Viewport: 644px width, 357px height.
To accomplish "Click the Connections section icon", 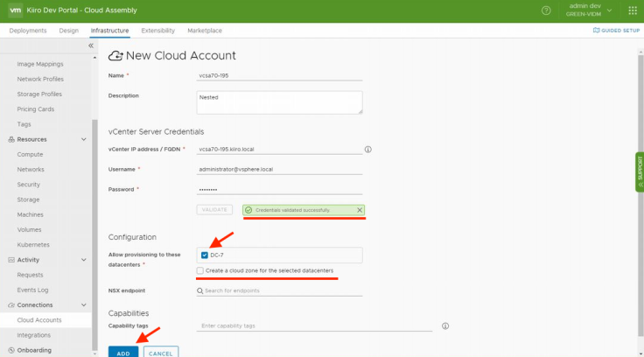I will tap(11, 305).
